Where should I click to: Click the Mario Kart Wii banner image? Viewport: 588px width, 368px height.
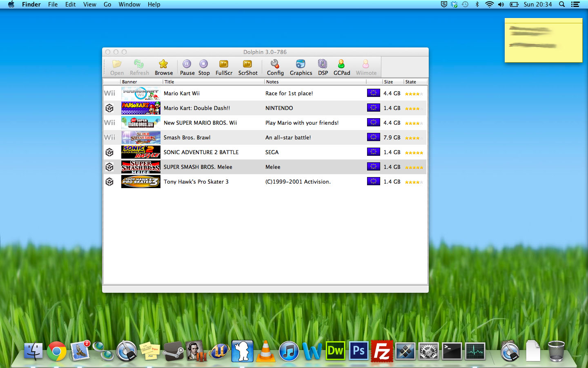pyautogui.click(x=140, y=93)
